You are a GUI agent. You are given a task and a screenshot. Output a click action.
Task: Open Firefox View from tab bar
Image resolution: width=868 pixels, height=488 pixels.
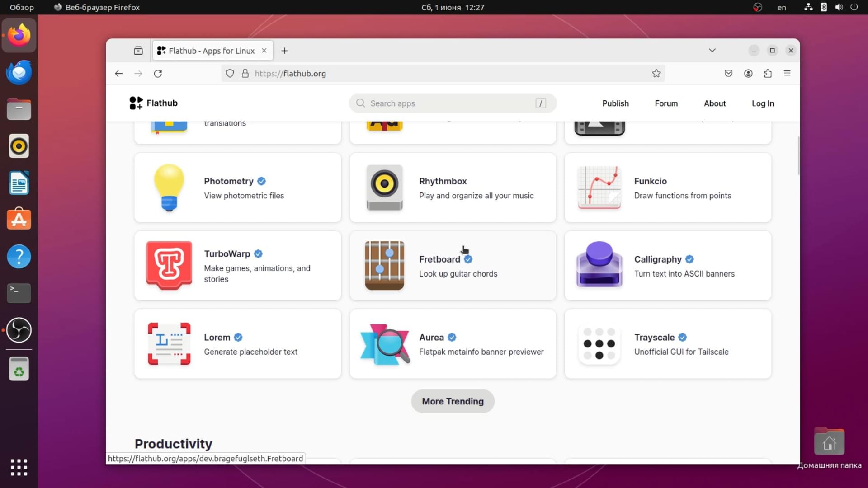(138, 51)
